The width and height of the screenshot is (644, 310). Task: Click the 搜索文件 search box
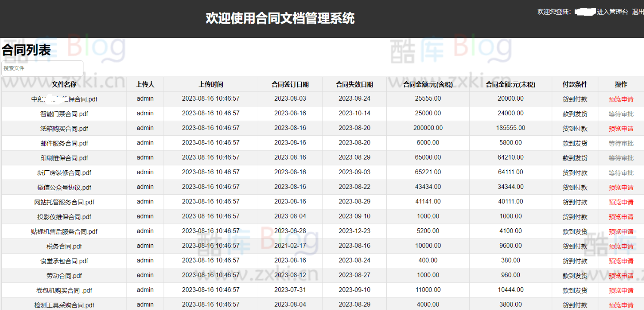(x=42, y=68)
